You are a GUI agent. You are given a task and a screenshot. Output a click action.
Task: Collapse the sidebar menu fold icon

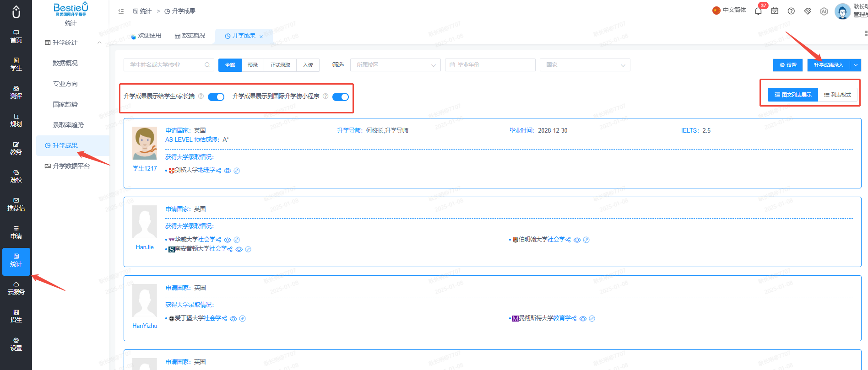[x=121, y=11]
